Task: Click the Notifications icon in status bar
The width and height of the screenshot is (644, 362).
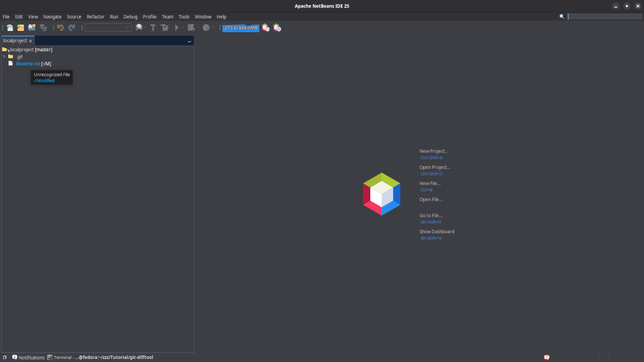Action: (x=15, y=357)
